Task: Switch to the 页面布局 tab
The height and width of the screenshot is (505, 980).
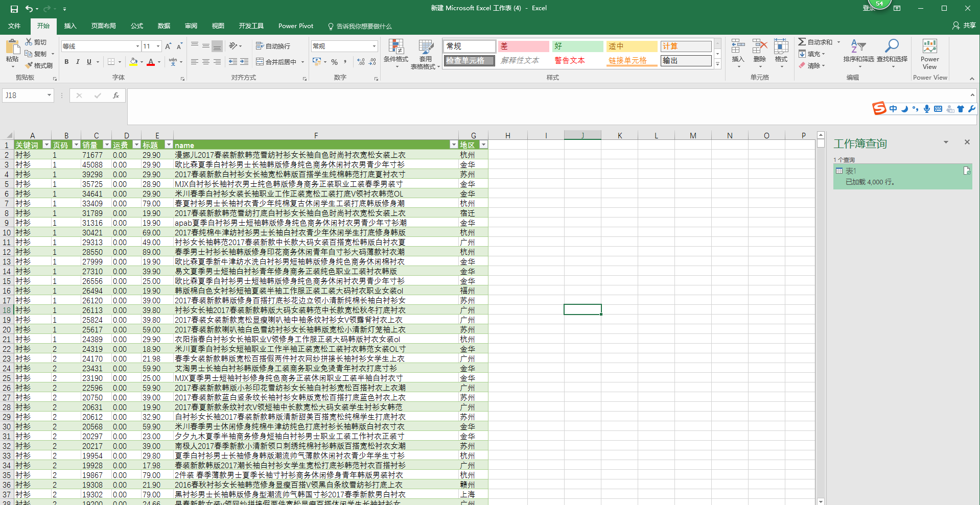Action: pyautogui.click(x=104, y=26)
